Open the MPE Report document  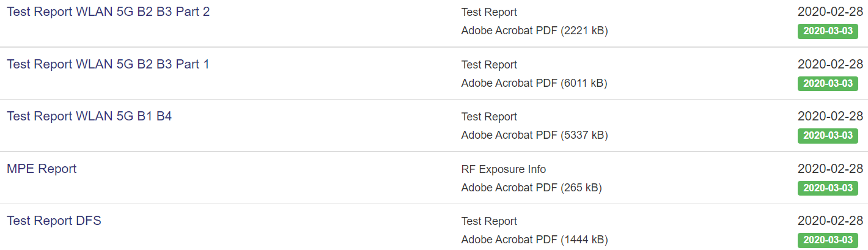click(42, 169)
